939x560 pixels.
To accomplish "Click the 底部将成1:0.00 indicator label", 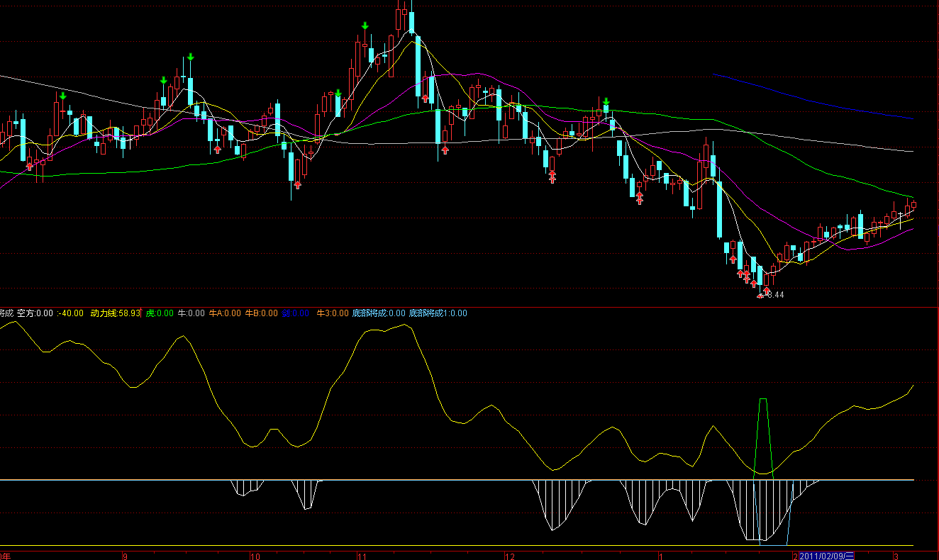I will (x=438, y=313).
